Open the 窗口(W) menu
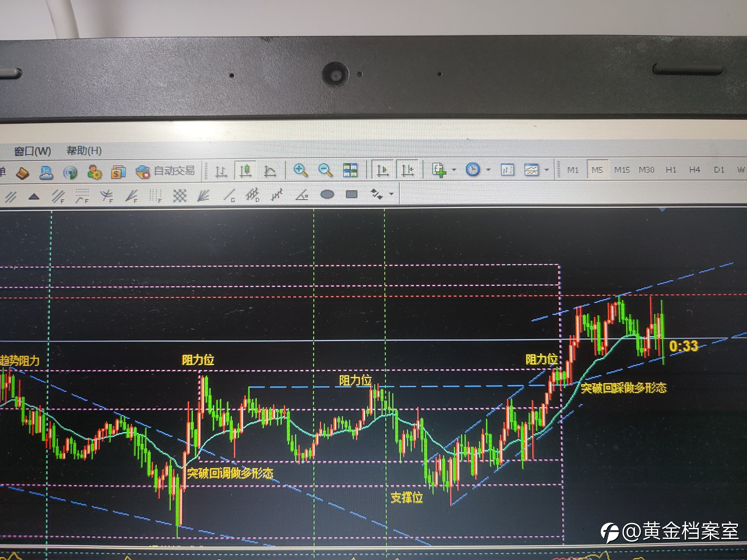 [32, 151]
